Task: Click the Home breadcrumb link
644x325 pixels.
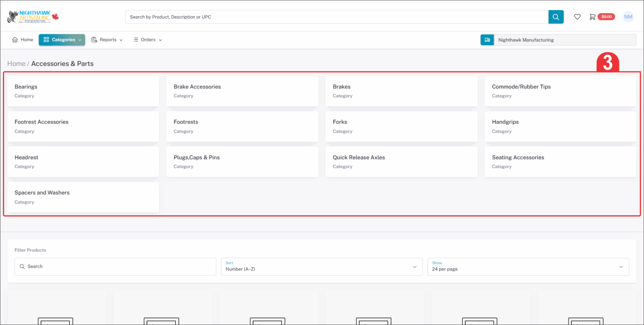Action: (16, 63)
